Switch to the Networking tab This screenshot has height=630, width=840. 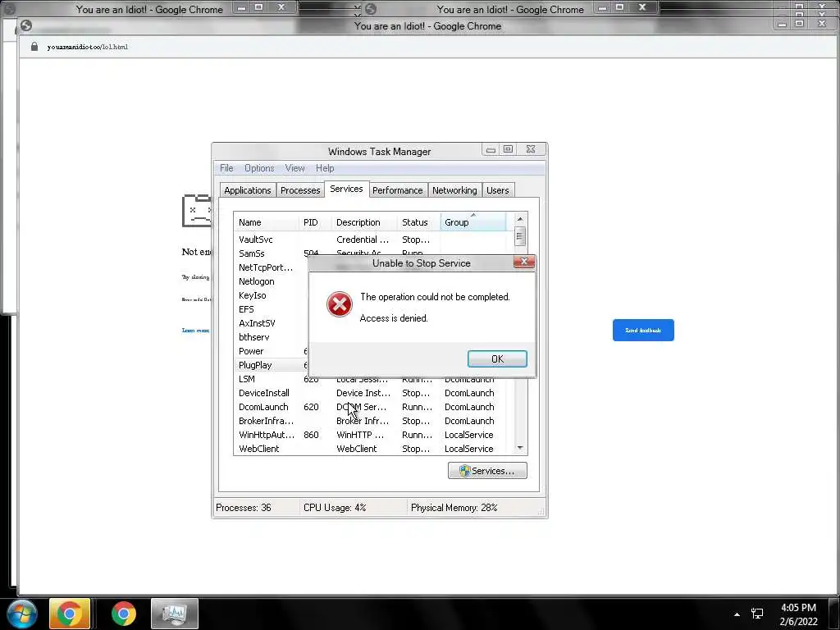pyautogui.click(x=454, y=190)
